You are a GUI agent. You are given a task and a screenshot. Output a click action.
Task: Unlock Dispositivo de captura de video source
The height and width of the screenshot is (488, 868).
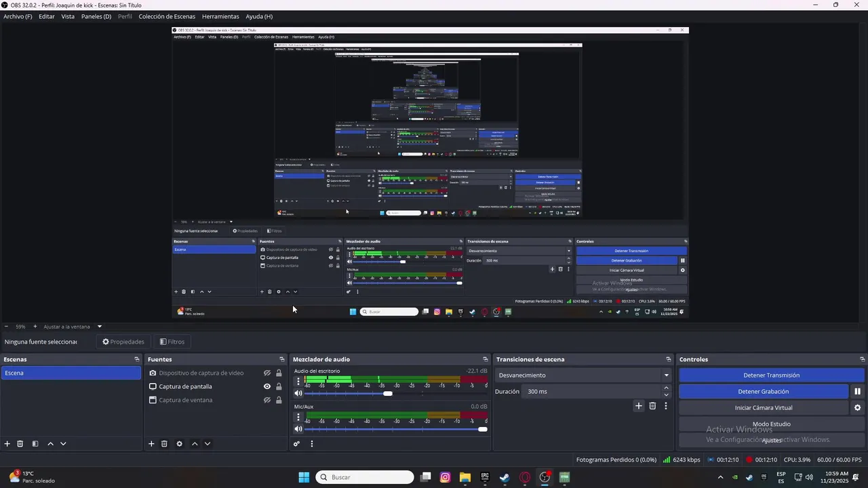click(279, 373)
